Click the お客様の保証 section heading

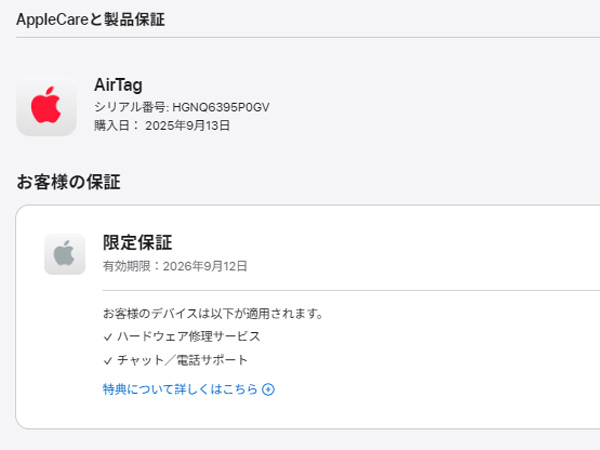pos(68,182)
